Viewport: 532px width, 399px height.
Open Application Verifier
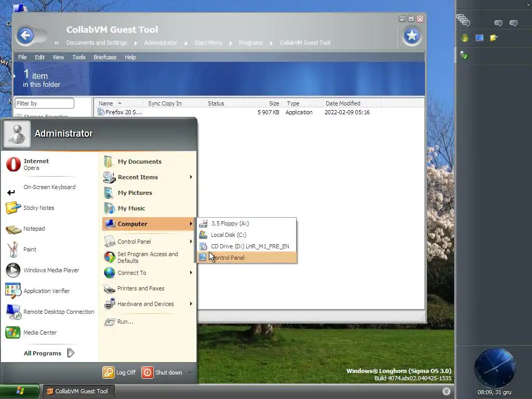[x=38, y=291]
